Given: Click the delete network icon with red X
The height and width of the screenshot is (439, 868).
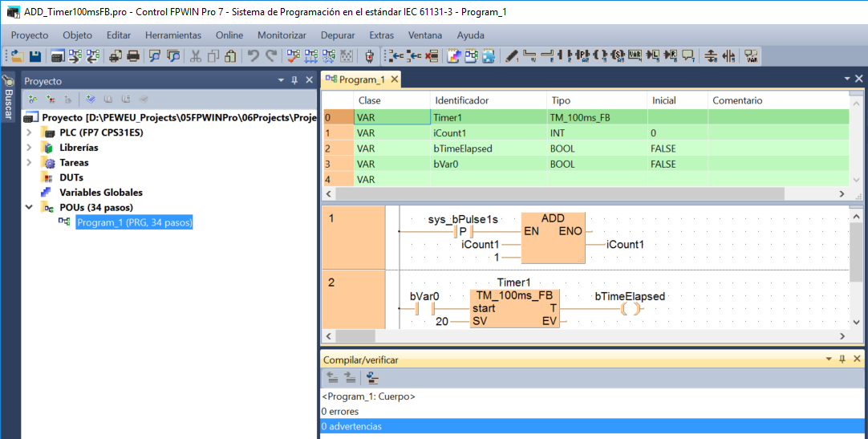Looking at the screenshot, I should tap(432, 56).
